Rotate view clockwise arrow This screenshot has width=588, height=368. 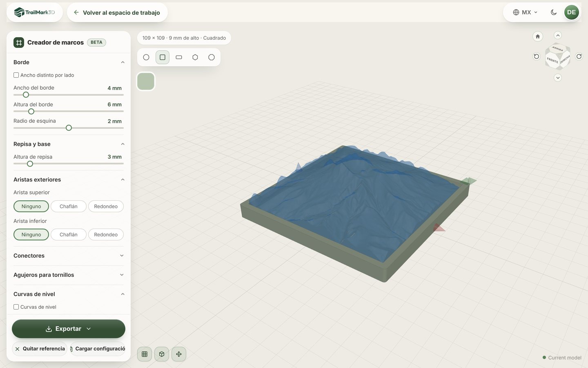click(579, 56)
